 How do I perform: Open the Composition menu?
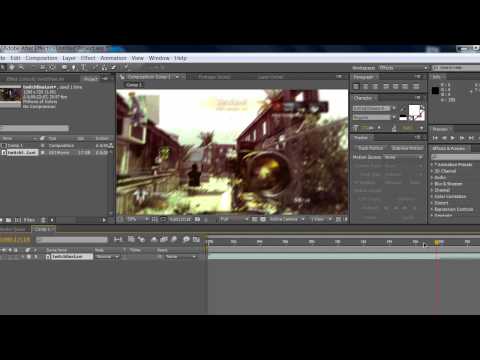tap(41, 58)
